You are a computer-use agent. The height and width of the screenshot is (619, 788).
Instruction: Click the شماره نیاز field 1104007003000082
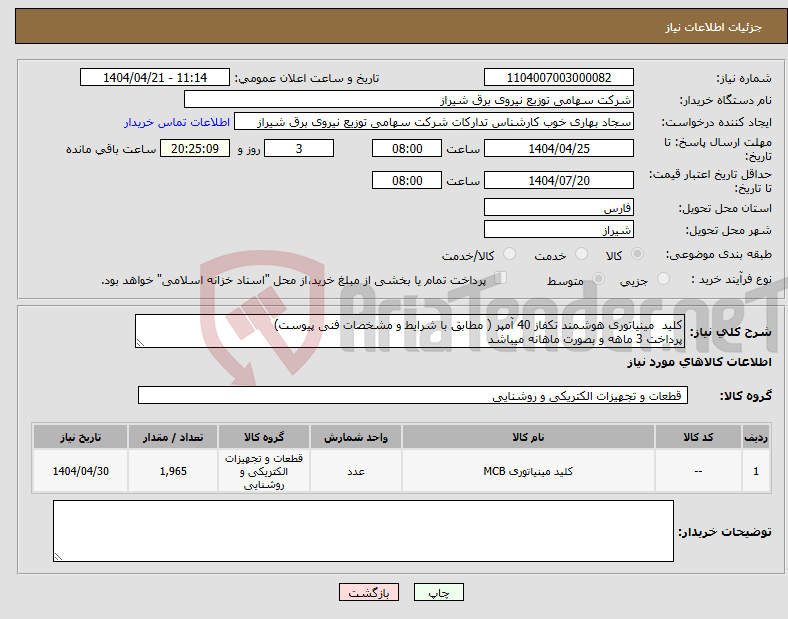pos(558,77)
